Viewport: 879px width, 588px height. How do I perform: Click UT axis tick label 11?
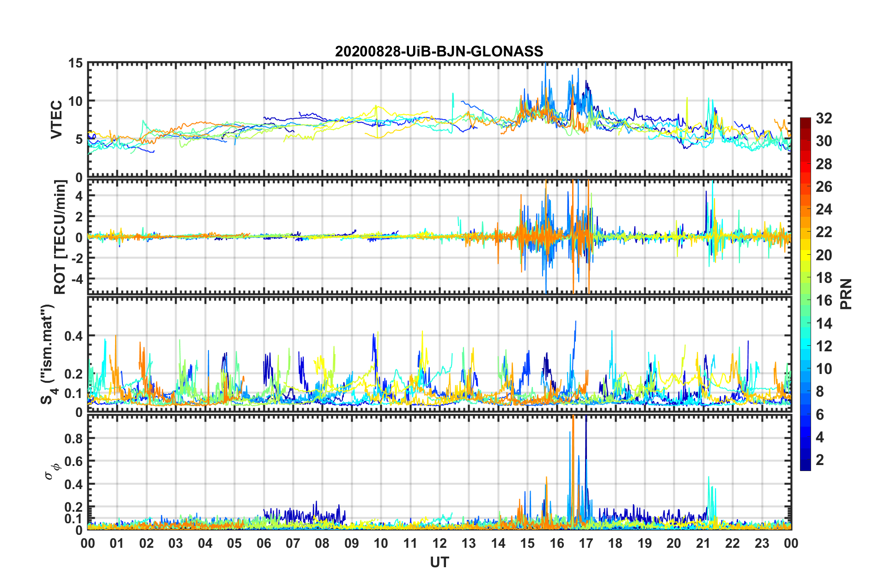(x=410, y=543)
